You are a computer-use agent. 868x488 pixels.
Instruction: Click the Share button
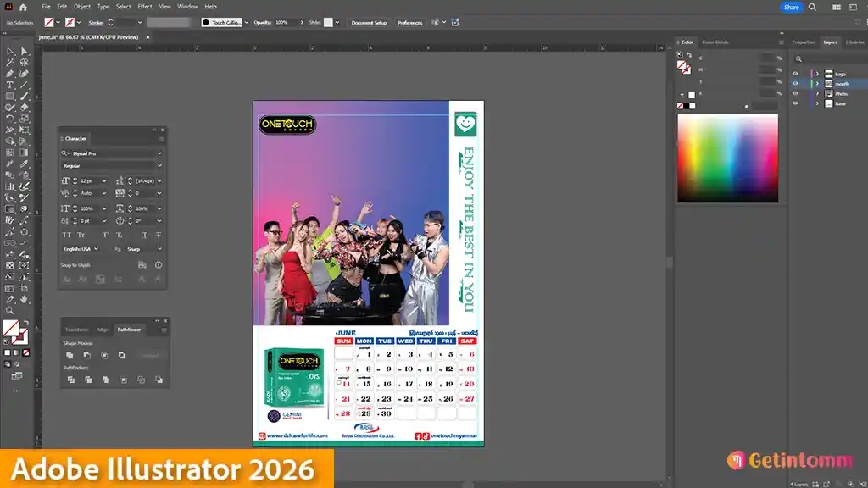791,7
